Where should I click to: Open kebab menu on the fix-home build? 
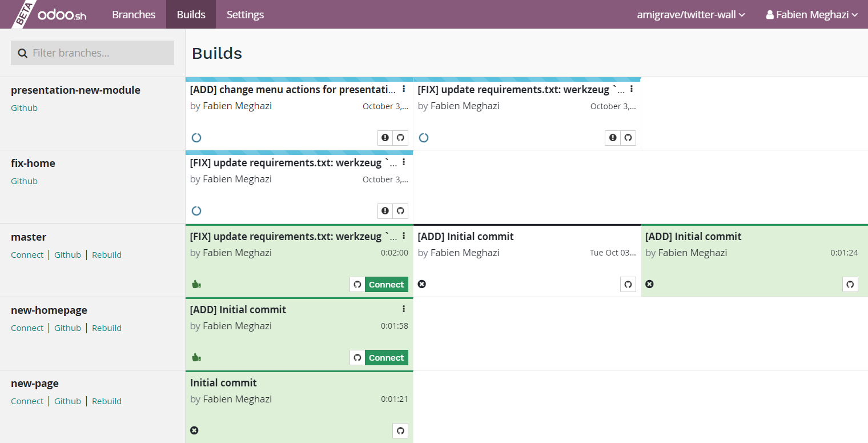click(x=404, y=162)
